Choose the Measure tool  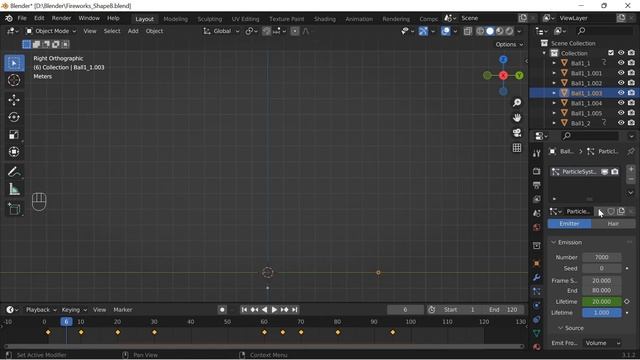pos(14,189)
